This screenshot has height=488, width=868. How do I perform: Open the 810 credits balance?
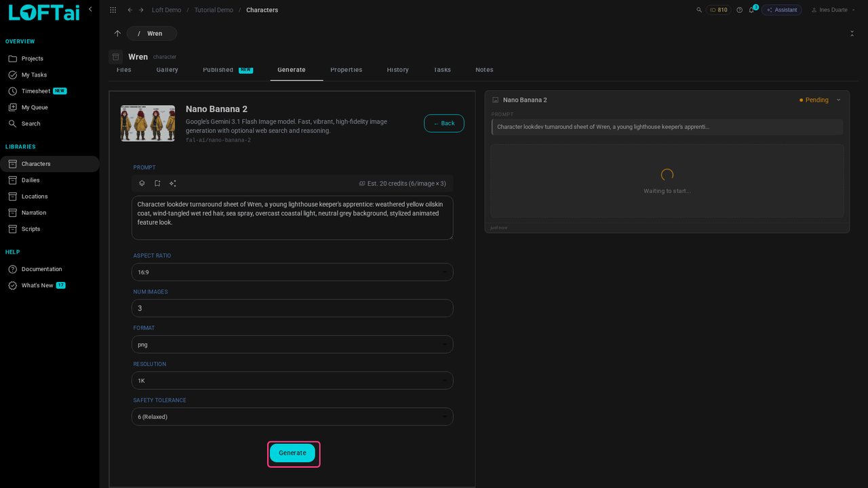pos(719,10)
